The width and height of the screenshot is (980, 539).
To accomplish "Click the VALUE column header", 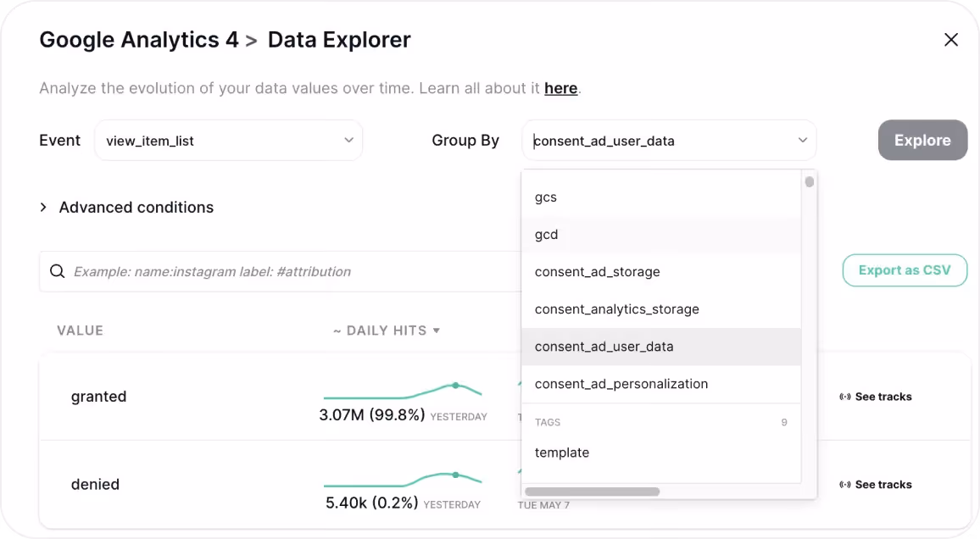I will 80,331.
